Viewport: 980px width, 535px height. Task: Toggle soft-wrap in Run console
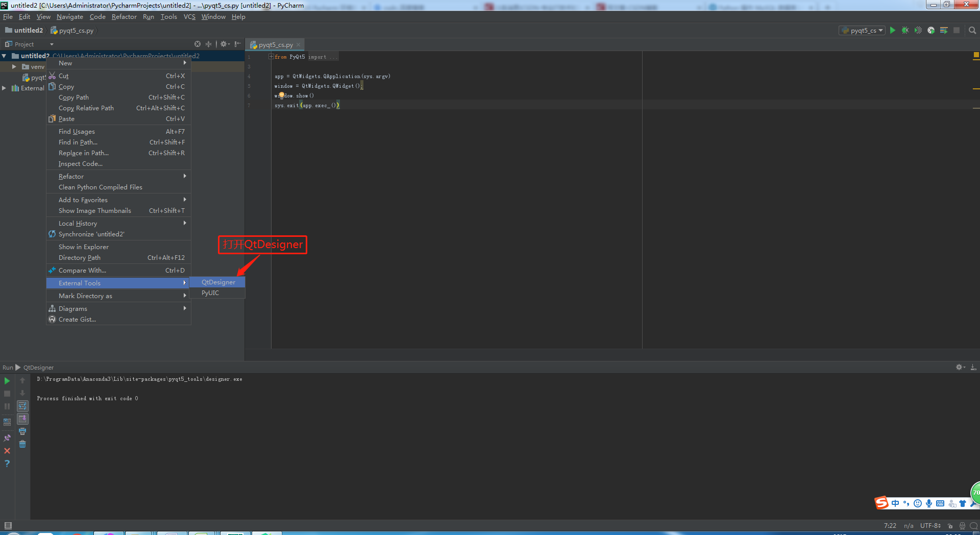22,406
